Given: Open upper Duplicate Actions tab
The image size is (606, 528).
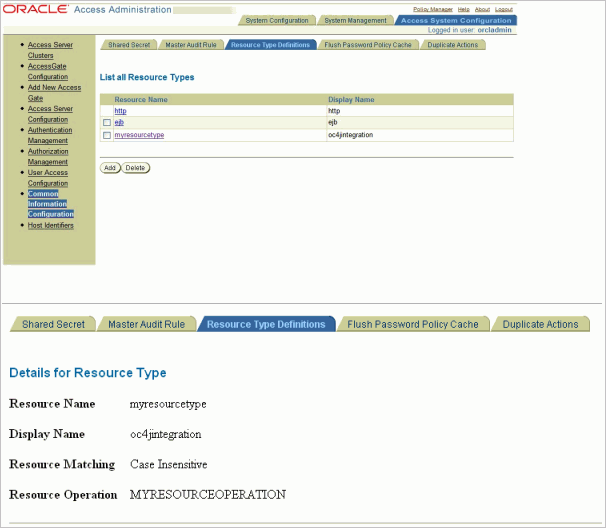Looking at the screenshot, I should pyautogui.click(x=453, y=45).
